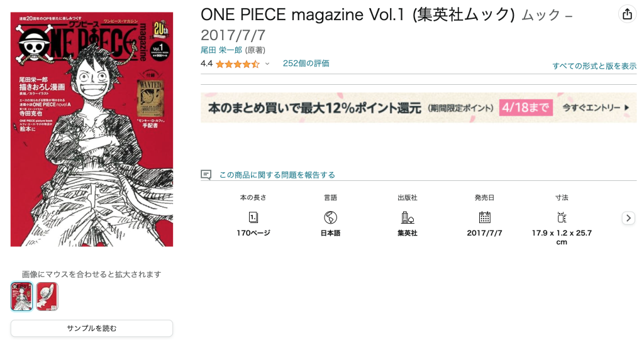Select the second back cover thumbnail
This screenshot has width=644, height=343.
pos(47,297)
